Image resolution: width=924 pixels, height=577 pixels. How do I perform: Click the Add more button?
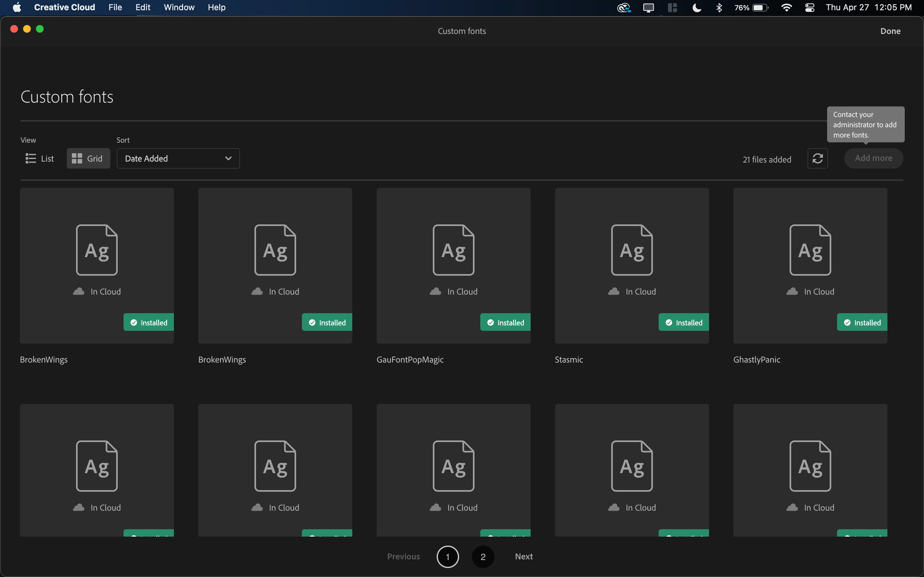[x=873, y=158]
